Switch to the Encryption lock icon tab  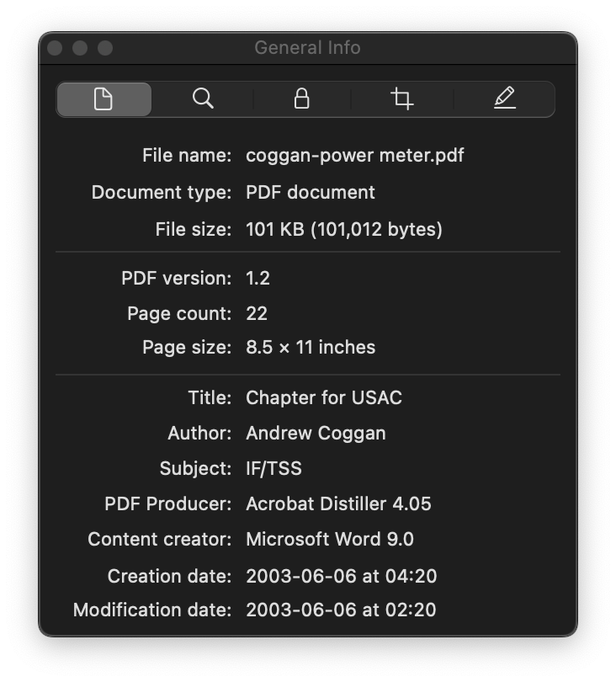(x=302, y=99)
